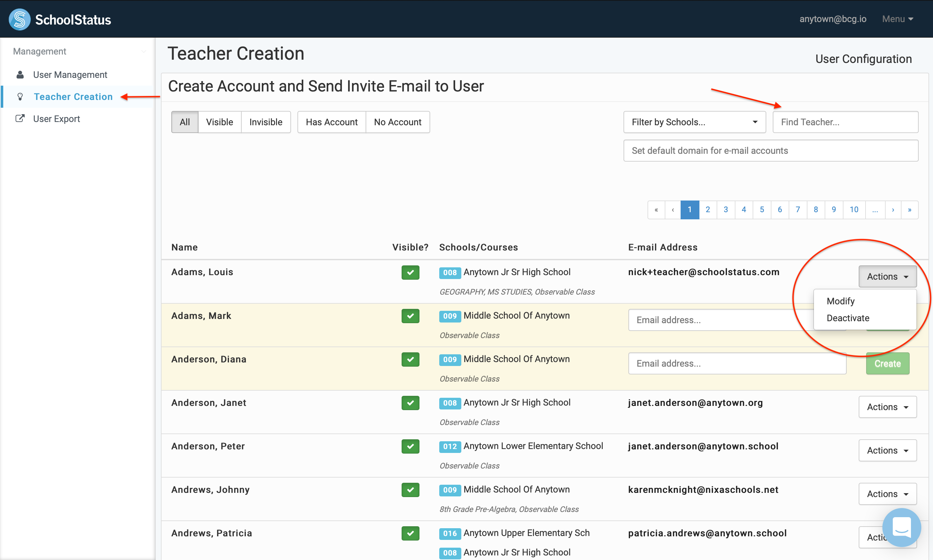The height and width of the screenshot is (560, 933).
Task: Toggle visible checkmark for Anderson, Diana
Action: 410,359
